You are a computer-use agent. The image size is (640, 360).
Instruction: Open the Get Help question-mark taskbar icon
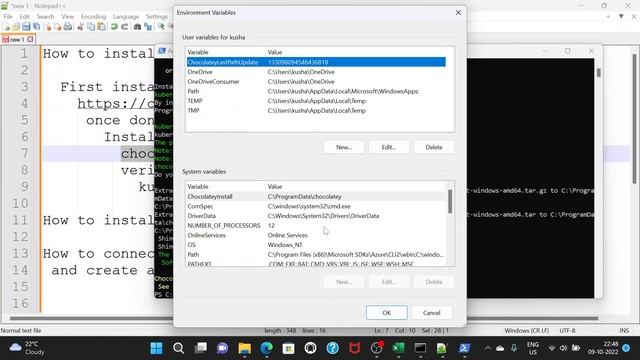coord(333,348)
